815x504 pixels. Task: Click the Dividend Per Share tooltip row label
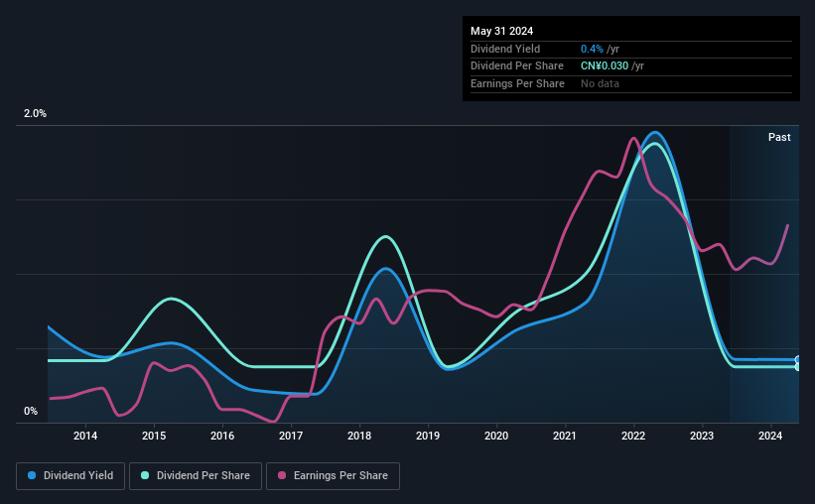point(516,66)
